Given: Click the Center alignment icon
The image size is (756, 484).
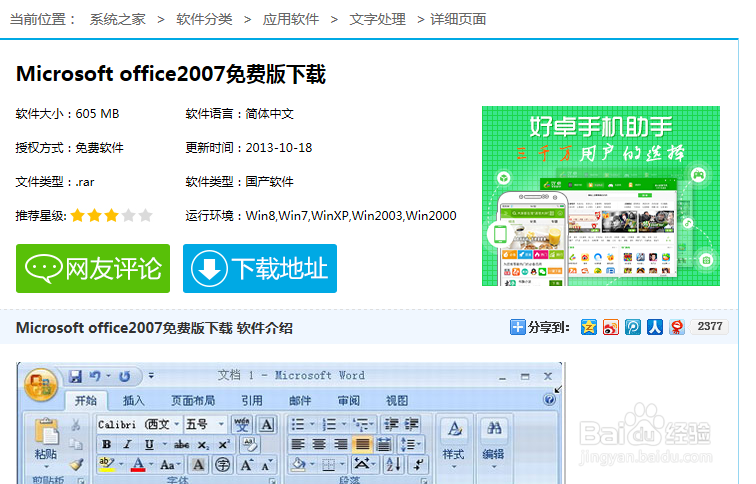Looking at the screenshot, I should coord(319,444).
